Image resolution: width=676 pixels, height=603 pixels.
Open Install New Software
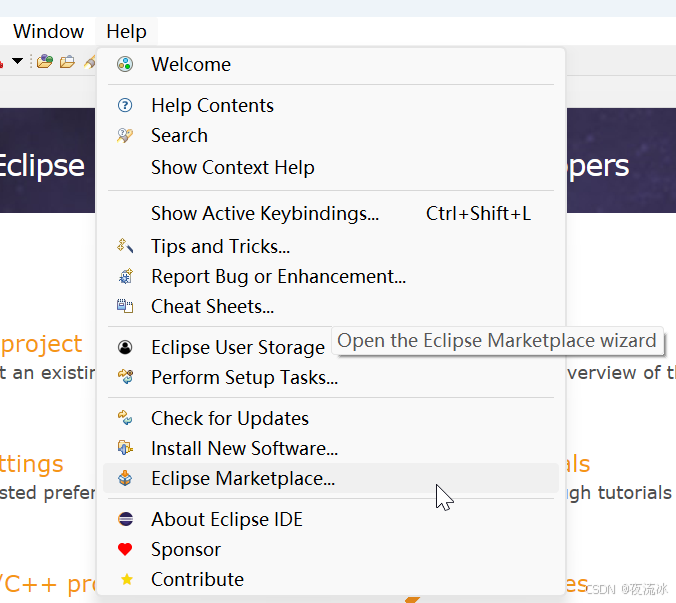[x=331, y=449]
